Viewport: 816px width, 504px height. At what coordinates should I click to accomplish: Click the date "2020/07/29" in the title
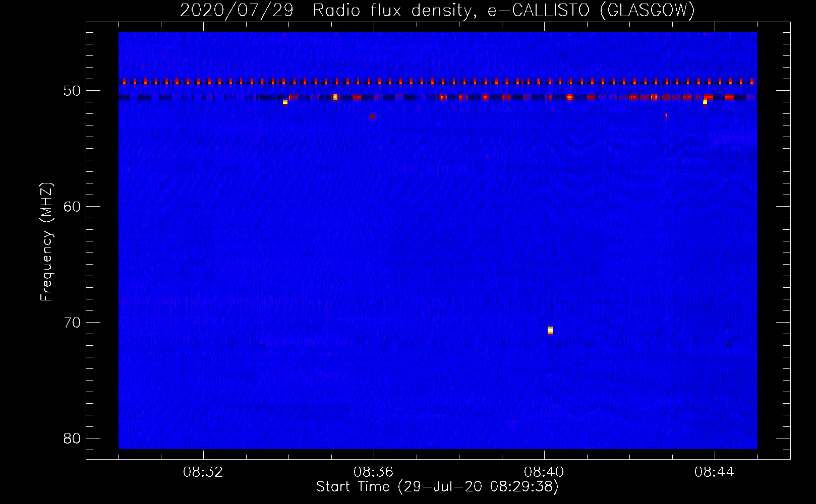click(237, 10)
